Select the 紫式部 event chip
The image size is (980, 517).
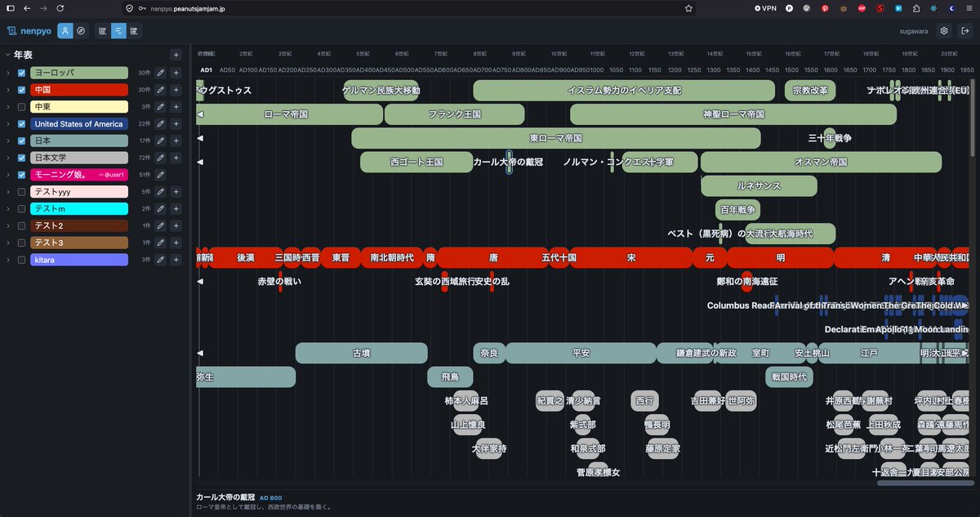coord(581,425)
